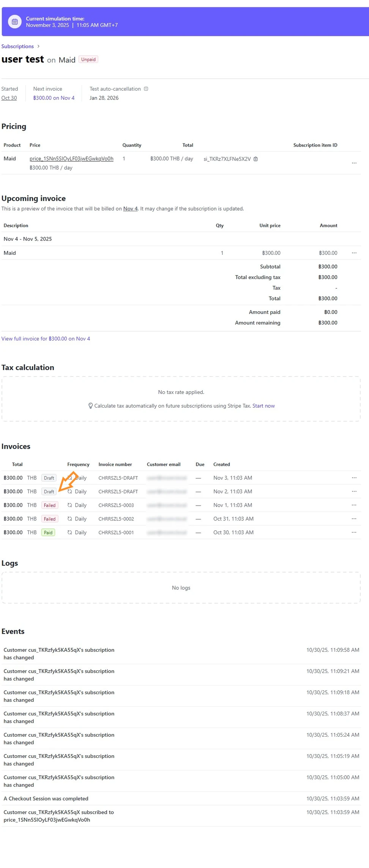Open actions menu for paid invoice CHRRSZL5-0001
369x868 pixels.
pyautogui.click(x=354, y=532)
